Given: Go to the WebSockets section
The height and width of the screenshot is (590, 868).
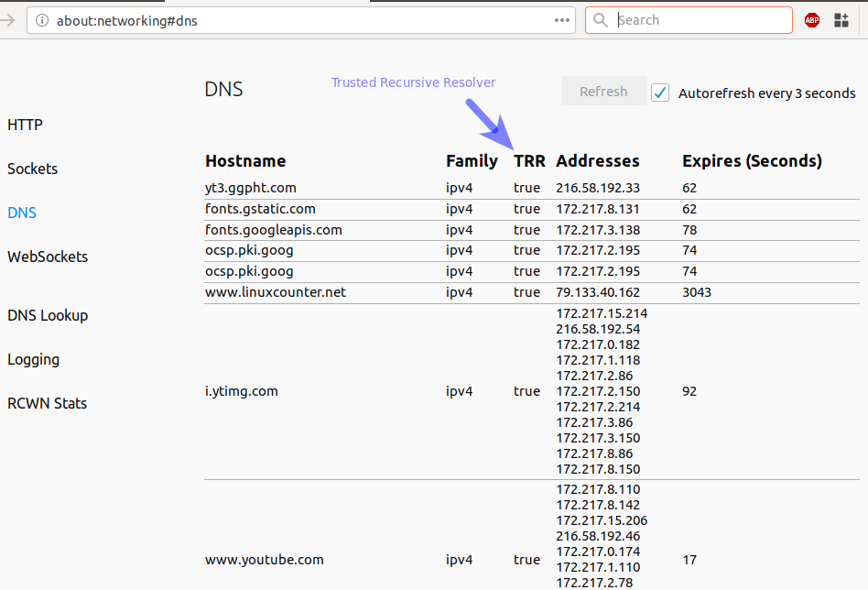Looking at the screenshot, I should pos(48,257).
